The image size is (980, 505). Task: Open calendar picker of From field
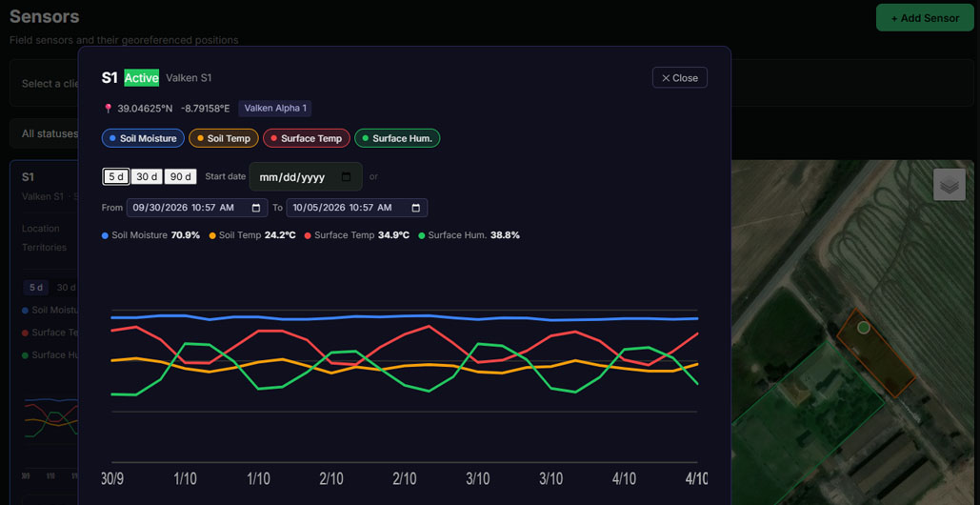[256, 208]
